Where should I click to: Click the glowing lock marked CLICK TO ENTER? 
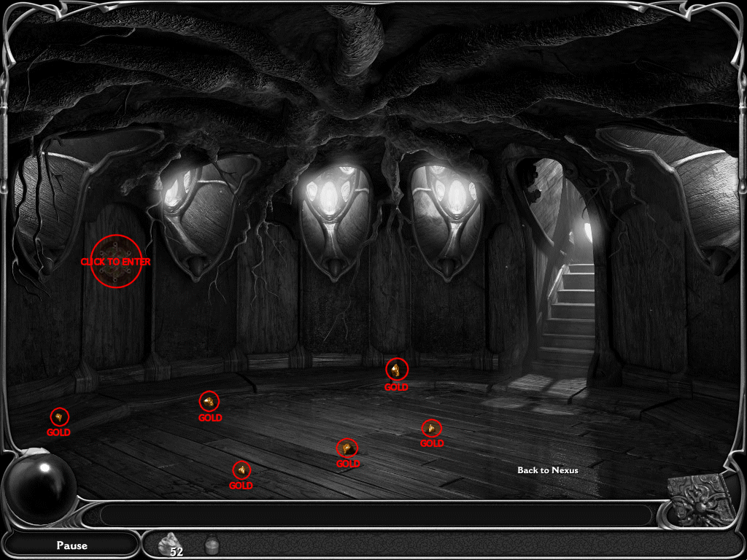(x=115, y=261)
